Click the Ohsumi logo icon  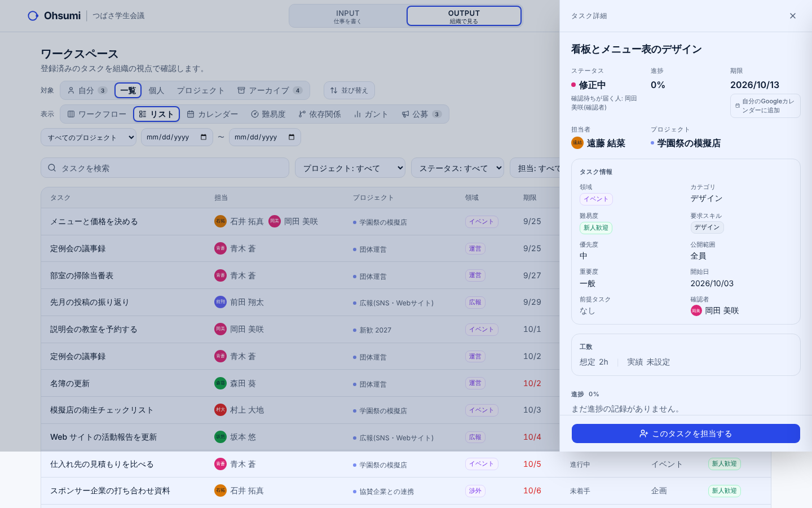33,16
